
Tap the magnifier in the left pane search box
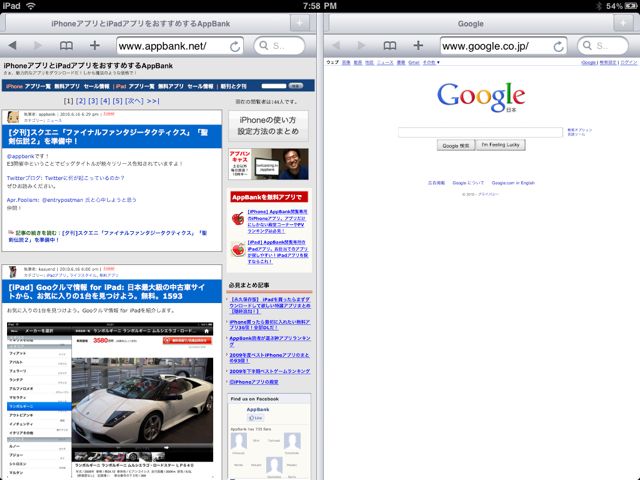[x=264, y=46]
